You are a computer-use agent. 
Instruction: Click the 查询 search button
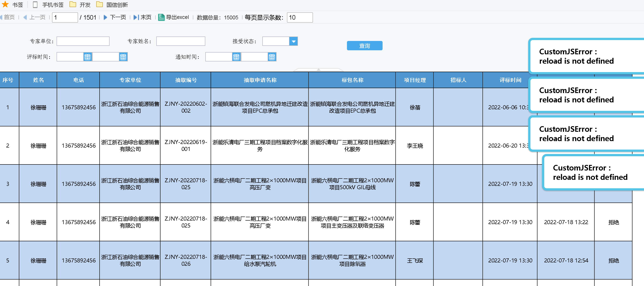tap(364, 46)
